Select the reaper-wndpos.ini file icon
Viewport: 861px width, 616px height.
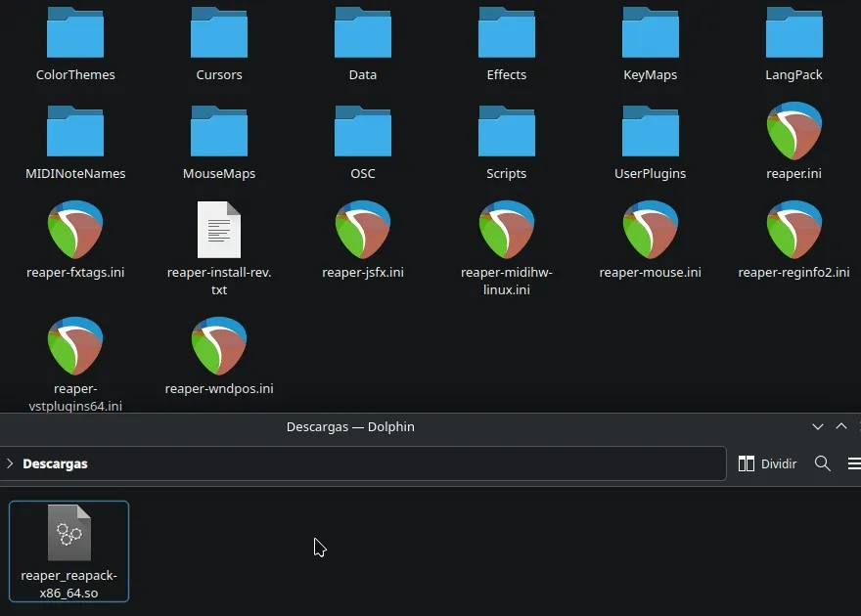coord(219,345)
